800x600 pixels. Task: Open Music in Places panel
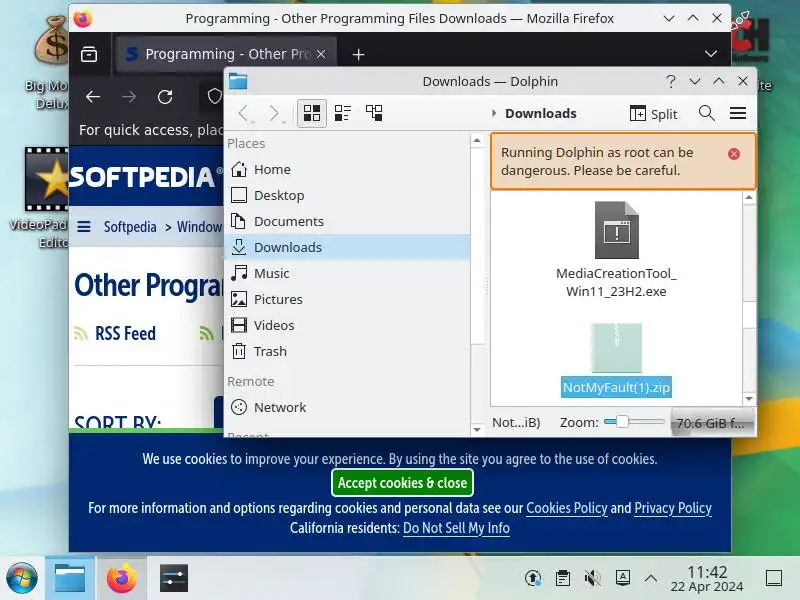[x=346, y=273]
